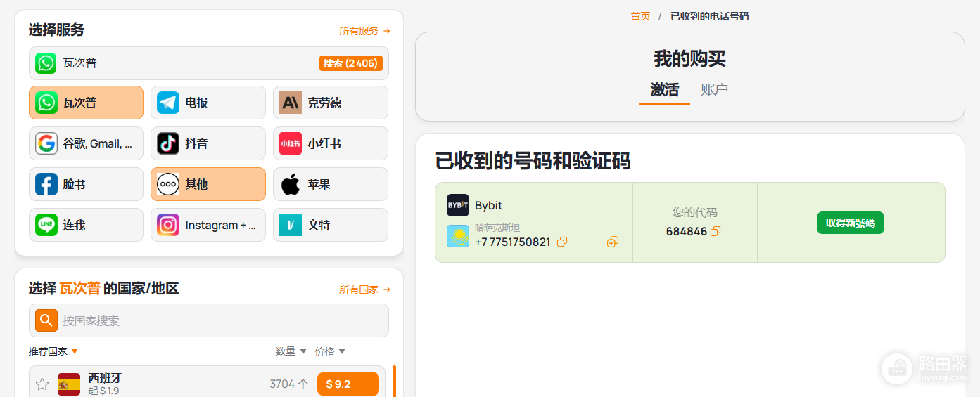Select the 苹果 Apple service
The width and height of the screenshot is (980, 397).
(331, 184)
